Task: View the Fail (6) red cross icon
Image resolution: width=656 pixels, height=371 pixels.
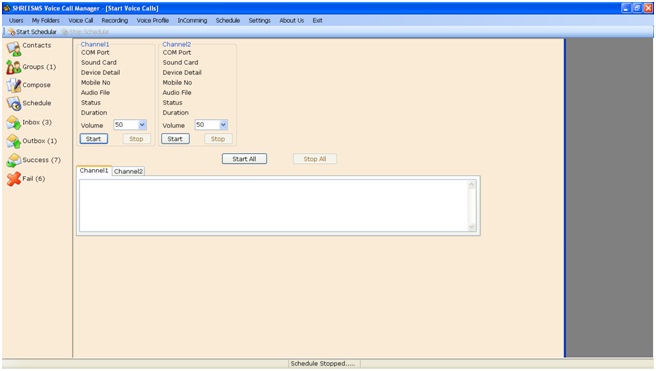Action: click(x=14, y=179)
